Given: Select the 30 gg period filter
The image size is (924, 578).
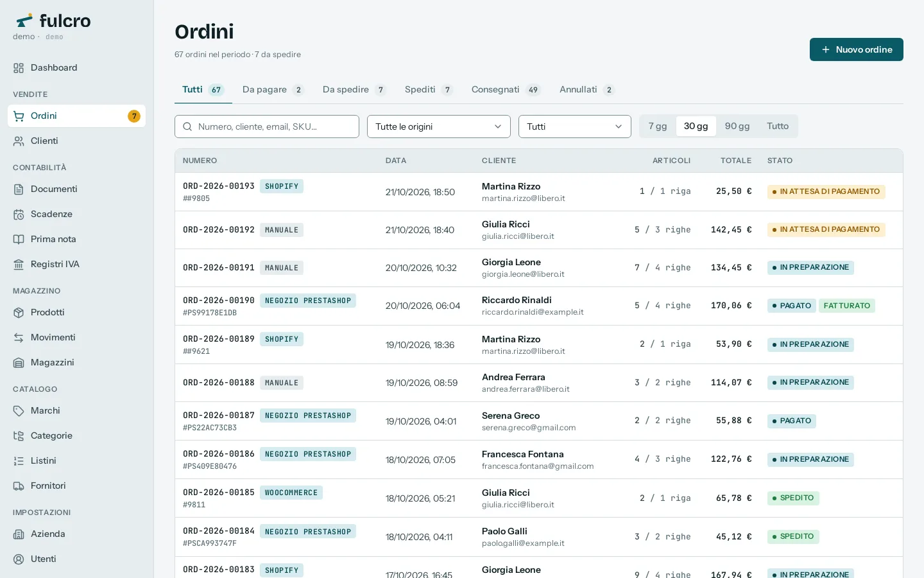Looking at the screenshot, I should tap(696, 127).
